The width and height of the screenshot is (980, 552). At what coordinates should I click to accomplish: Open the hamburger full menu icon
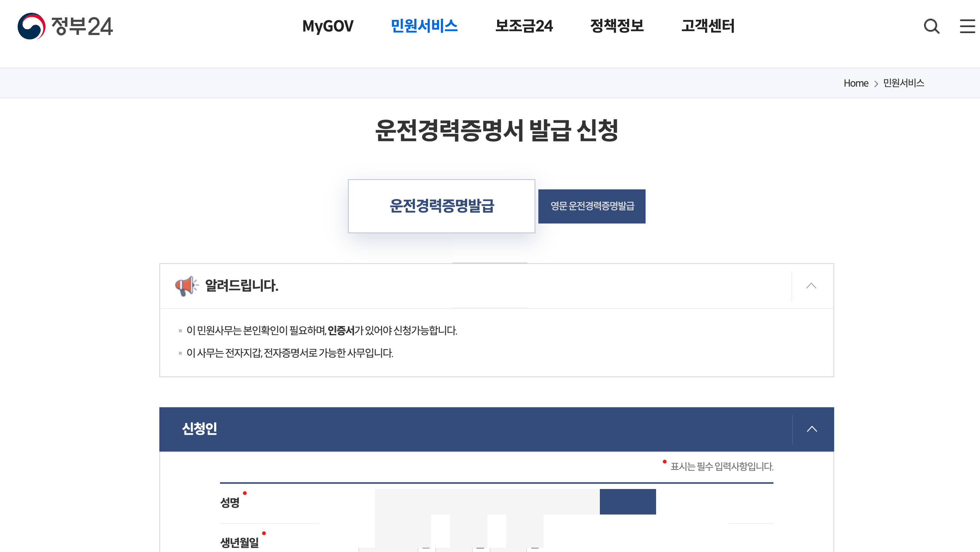coord(967,26)
